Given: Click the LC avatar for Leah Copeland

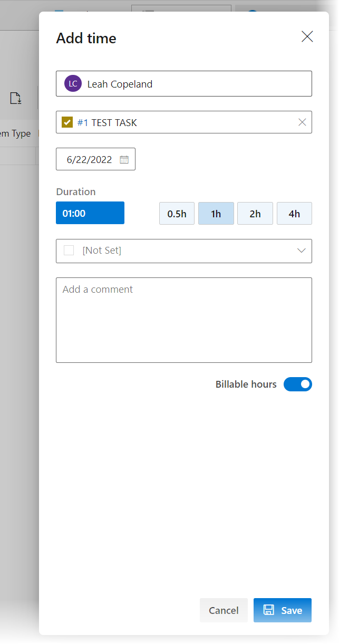Looking at the screenshot, I should click(x=73, y=83).
